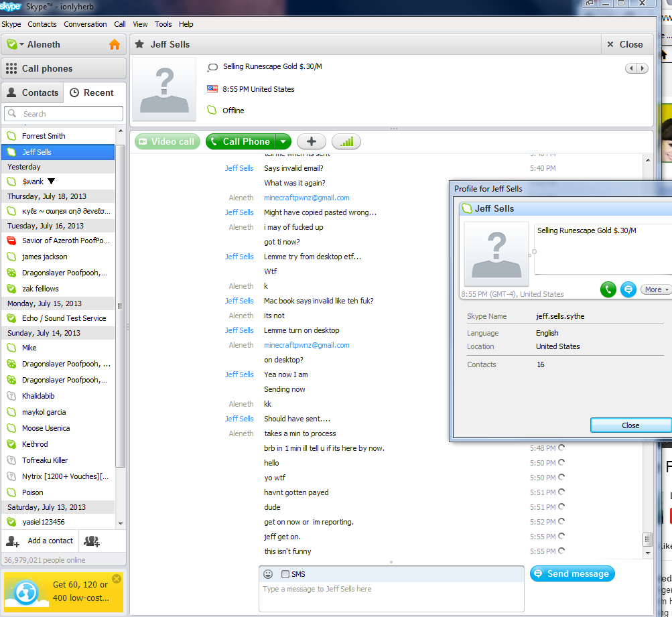Click next arrow in mood message header
Screen dimensions: 672x617
pyautogui.click(x=642, y=68)
